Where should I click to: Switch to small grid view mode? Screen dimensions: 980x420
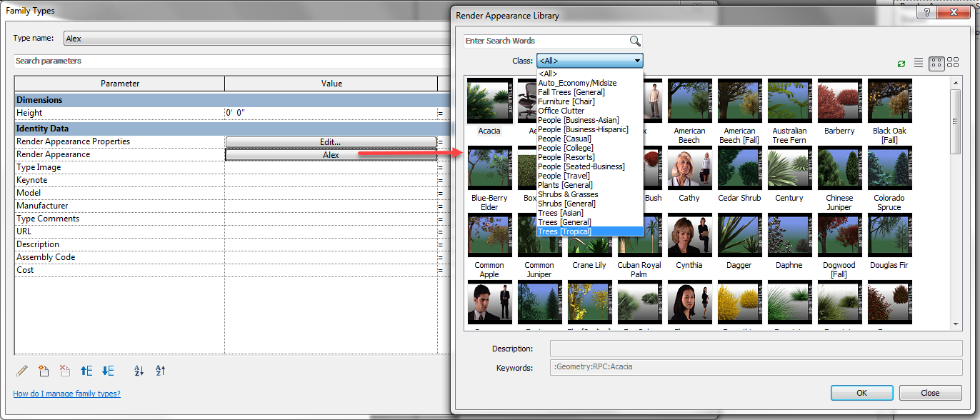(953, 63)
